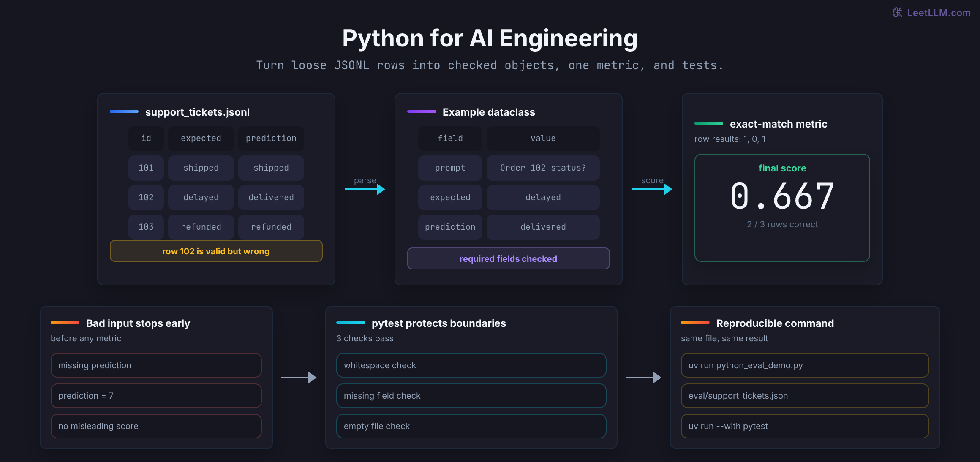Select the 'Reproducible command' heading

(x=775, y=323)
